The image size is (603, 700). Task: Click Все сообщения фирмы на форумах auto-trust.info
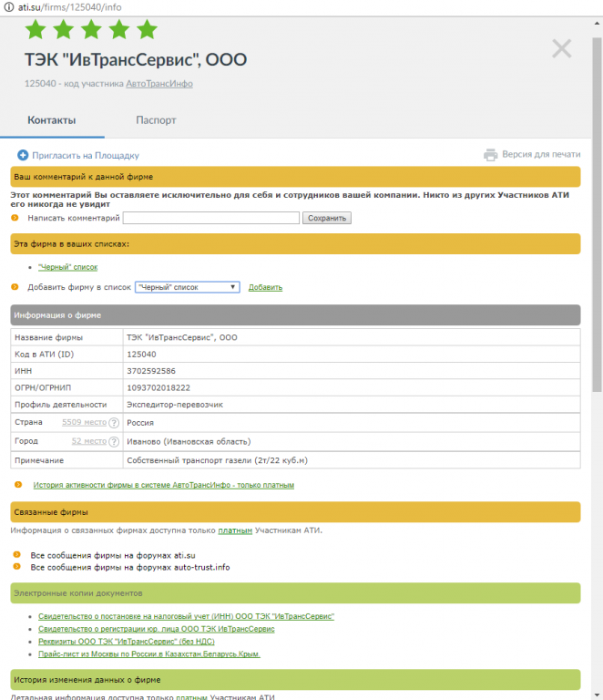(130, 568)
